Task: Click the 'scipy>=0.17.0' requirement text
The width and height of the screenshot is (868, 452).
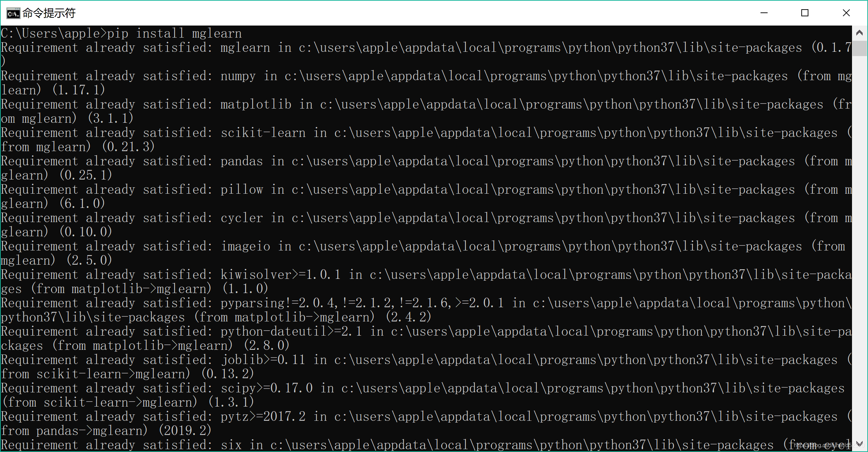Action: (x=266, y=388)
